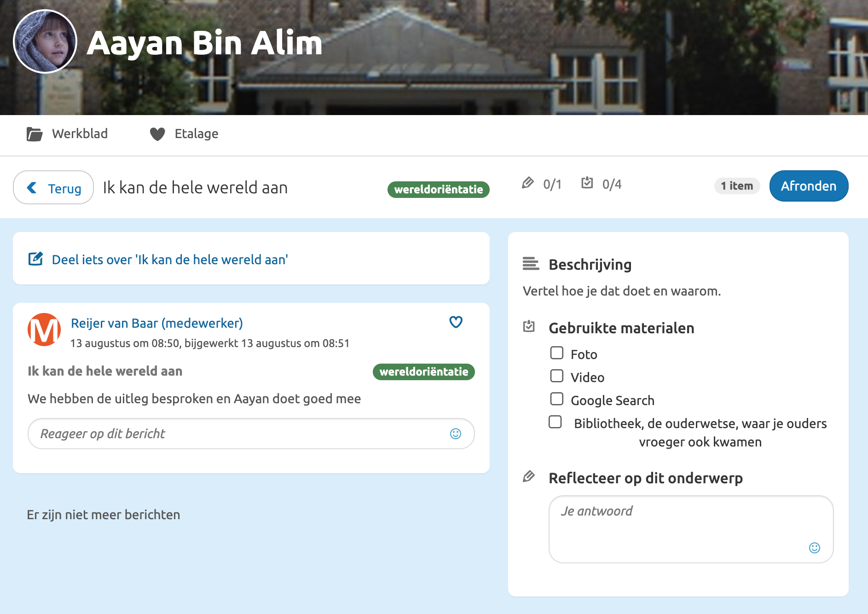
Task: Open the wereldoriëntatie tag in the header
Action: [438, 189]
